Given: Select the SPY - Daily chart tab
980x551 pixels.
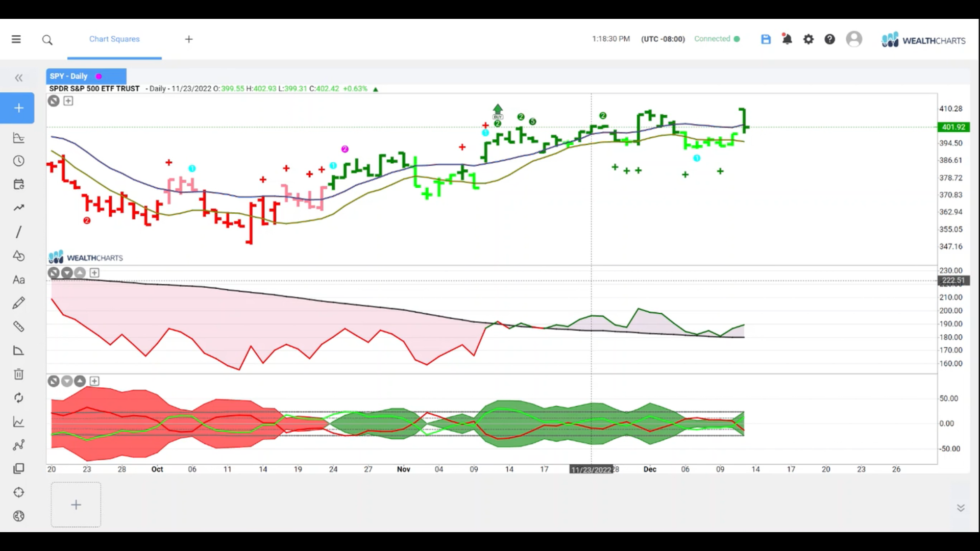Looking at the screenshot, I should coord(86,76).
